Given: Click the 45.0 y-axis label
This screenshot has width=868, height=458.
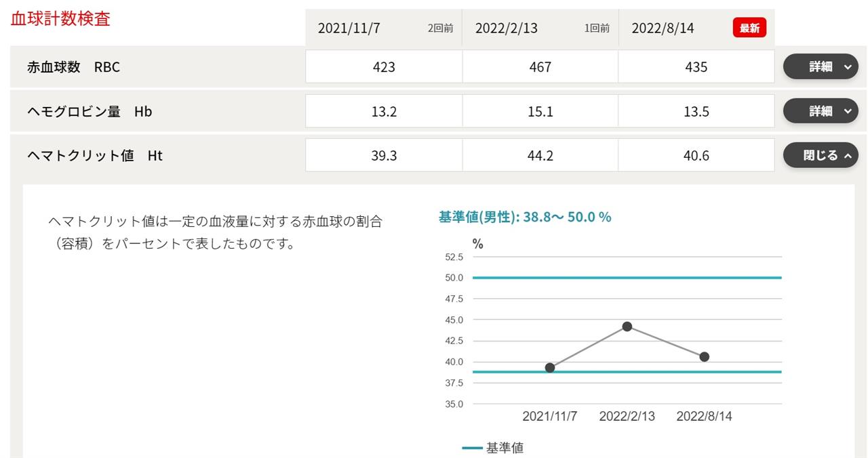Looking at the screenshot, I should click(x=454, y=320).
